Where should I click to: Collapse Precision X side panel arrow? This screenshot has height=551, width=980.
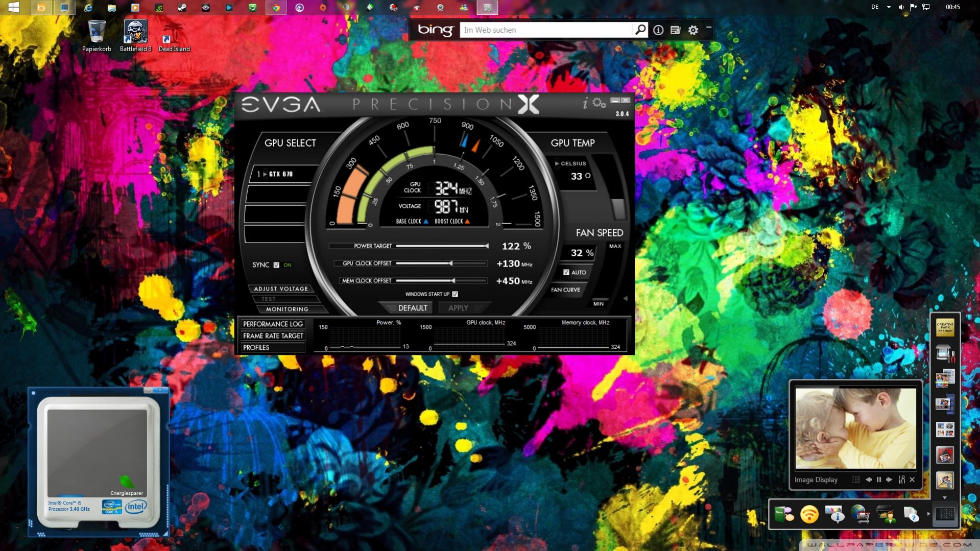pyautogui.click(x=625, y=298)
